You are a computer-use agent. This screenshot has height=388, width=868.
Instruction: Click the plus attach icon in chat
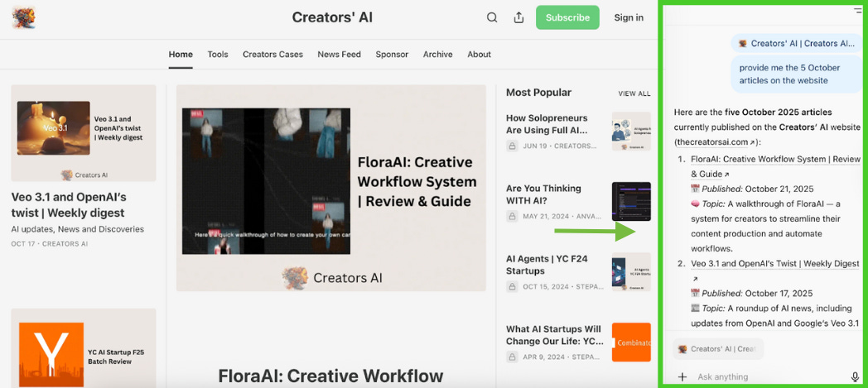tap(682, 377)
